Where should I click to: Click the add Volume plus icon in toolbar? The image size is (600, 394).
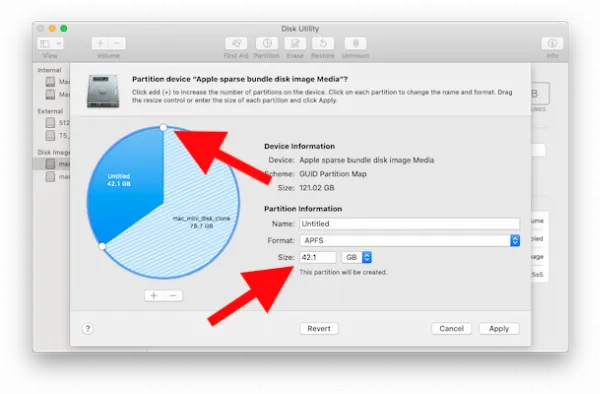click(x=100, y=43)
